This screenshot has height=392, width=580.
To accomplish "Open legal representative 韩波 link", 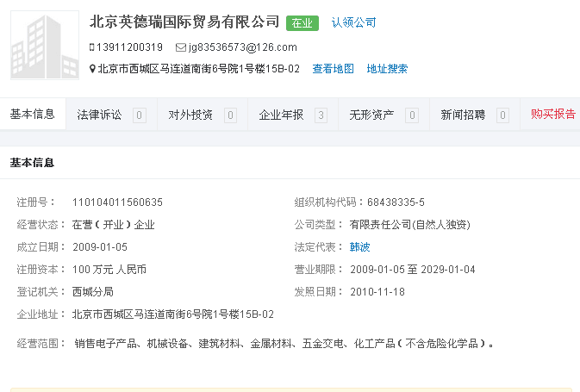I will tap(359, 246).
